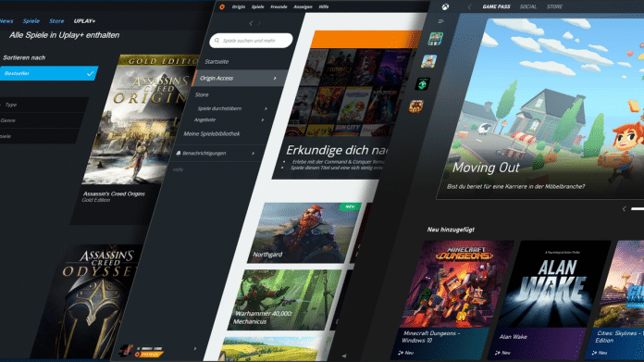Select the Bestseller sort option in Uplay
644x362 pixels.
pos(48,73)
